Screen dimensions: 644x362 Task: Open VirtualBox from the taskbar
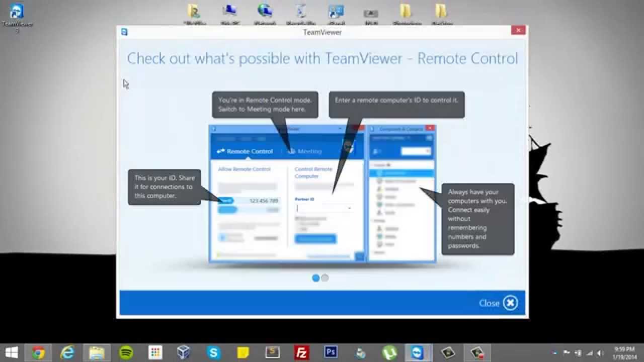coord(184,352)
